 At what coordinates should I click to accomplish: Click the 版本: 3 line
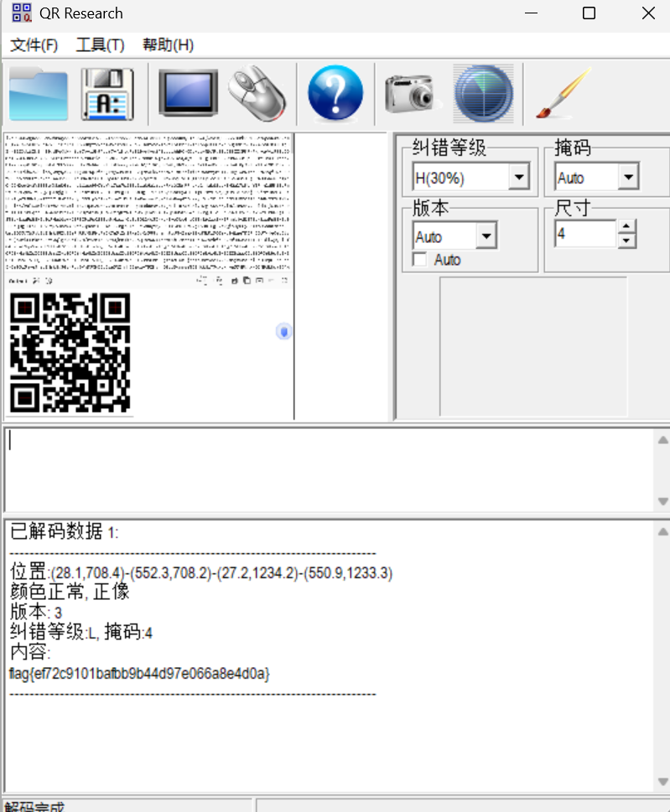pyautogui.click(x=36, y=612)
